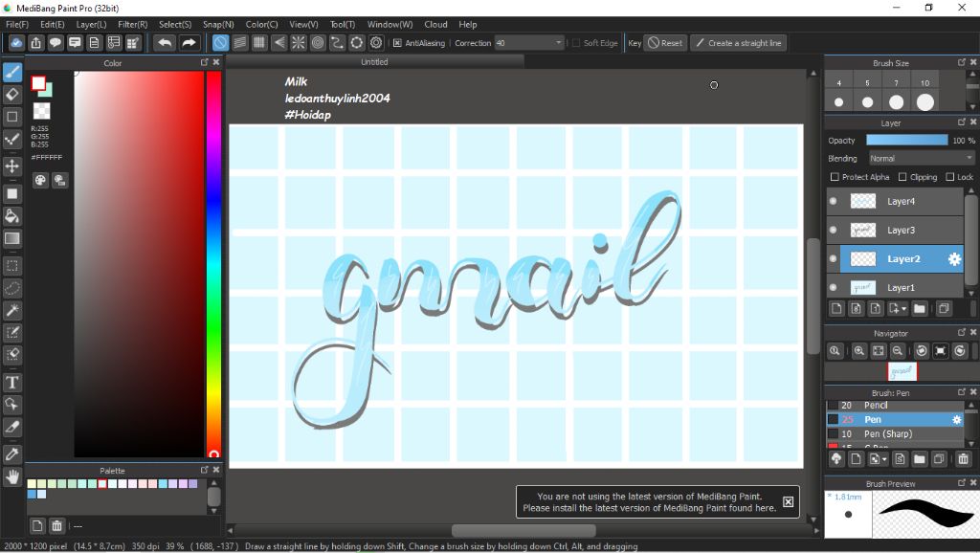This screenshot has height=553, width=980.
Task: Open the Pen brush gear settings
Action: (x=957, y=420)
